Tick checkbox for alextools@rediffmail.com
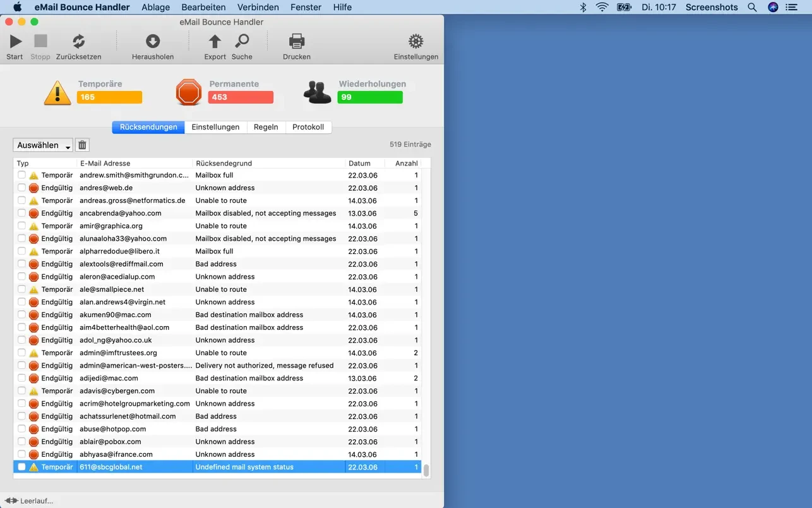Screen dimensions: 812x508 pos(21,263)
